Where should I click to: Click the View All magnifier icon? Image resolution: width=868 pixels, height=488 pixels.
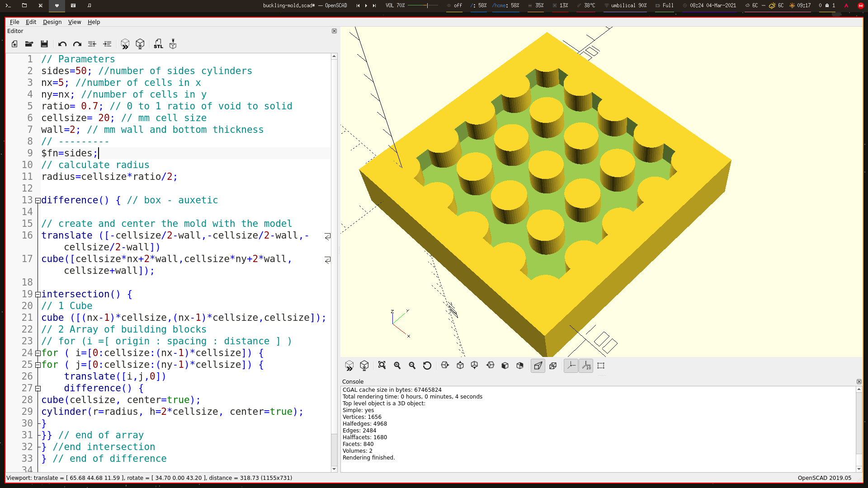(x=382, y=366)
